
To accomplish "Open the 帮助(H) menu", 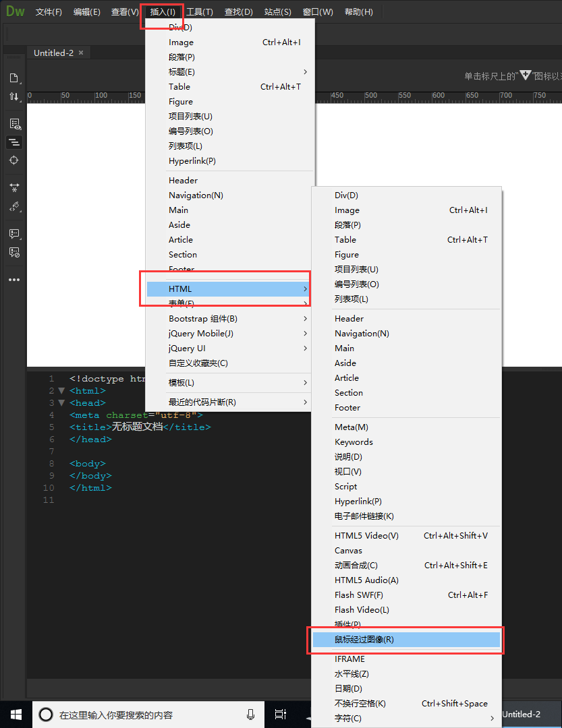I will (359, 11).
